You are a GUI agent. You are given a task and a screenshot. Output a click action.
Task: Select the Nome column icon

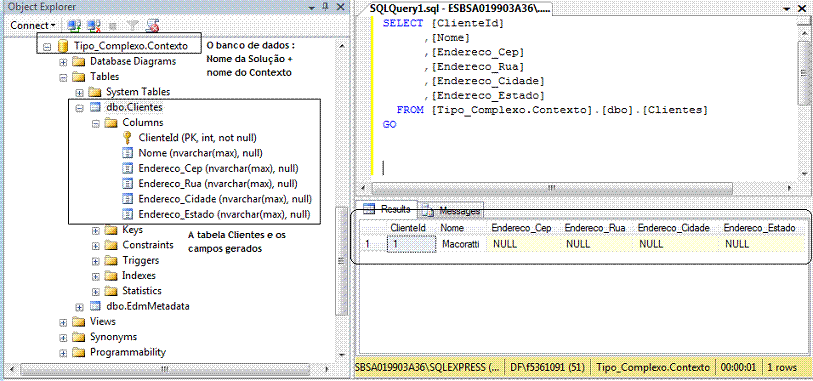(x=127, y=153)
